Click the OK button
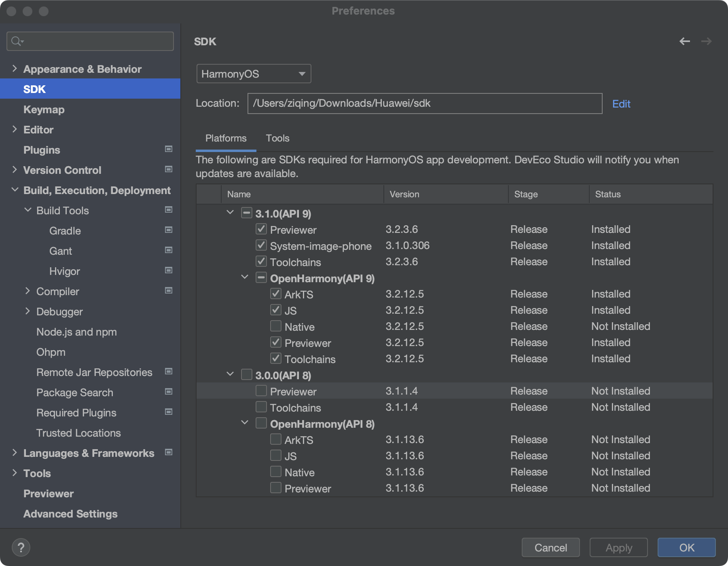Viewport: 728px width, 566px height. tap(686, 547)
